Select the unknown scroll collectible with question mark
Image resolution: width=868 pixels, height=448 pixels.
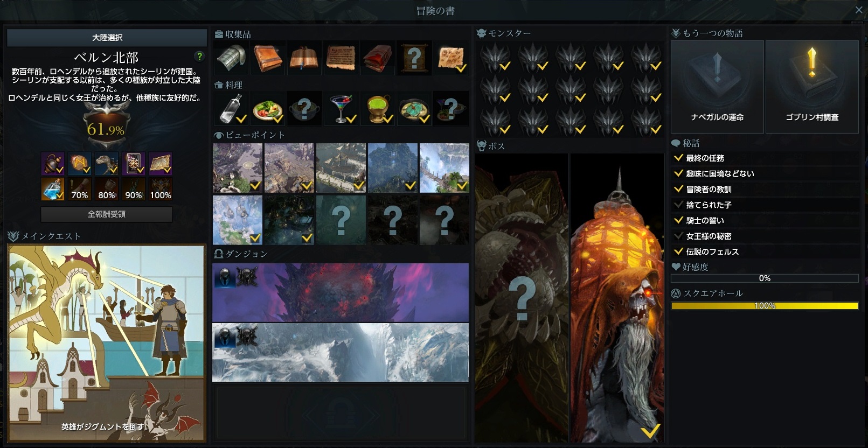point(414,58)
